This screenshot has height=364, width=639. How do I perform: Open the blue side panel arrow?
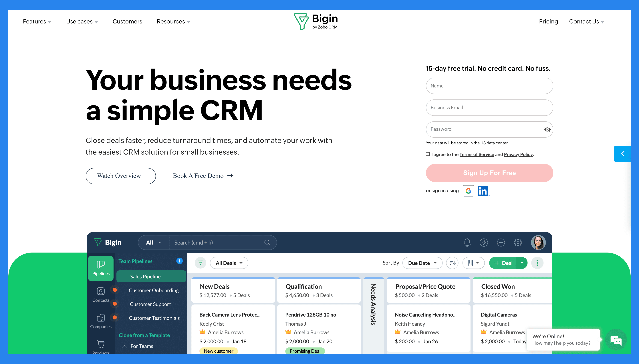tap(622, 154)
